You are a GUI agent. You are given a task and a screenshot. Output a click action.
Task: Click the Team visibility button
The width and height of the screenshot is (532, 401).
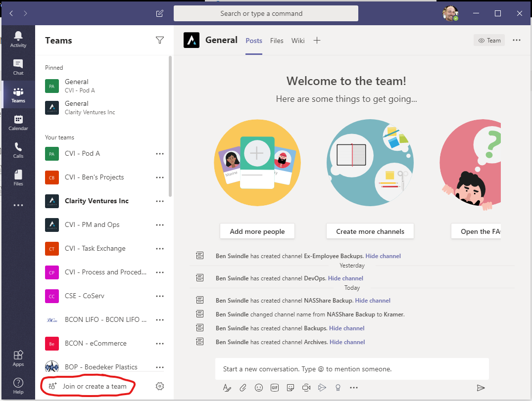[x=489, y=41]
